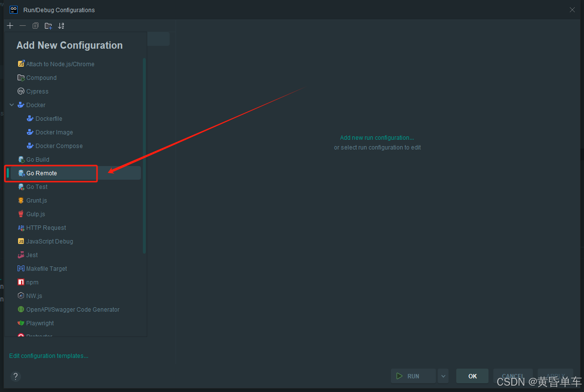Click the NW.js label text
The height and width of the screenshot is (392, 584).
click(34, 296)
